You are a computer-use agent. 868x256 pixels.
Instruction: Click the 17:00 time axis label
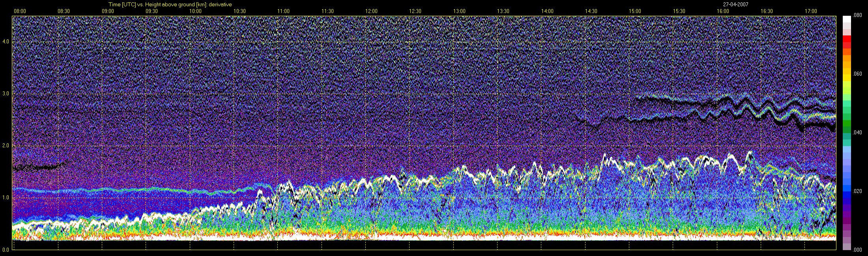point(811,11)
